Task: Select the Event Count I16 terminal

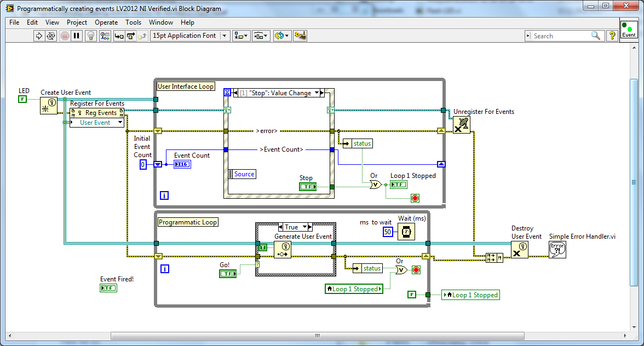Action: (x=182, y=164)
